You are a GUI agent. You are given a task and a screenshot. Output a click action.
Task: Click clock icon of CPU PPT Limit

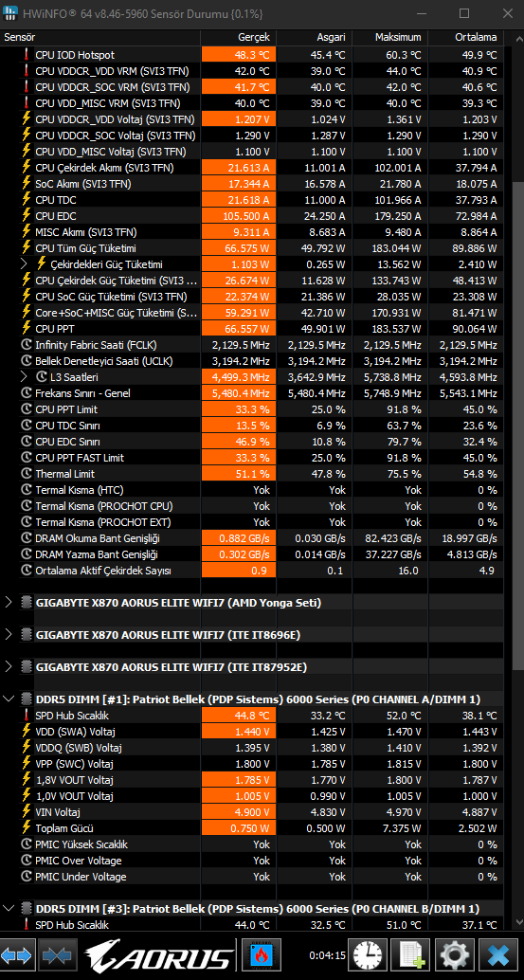pos(27,409)
